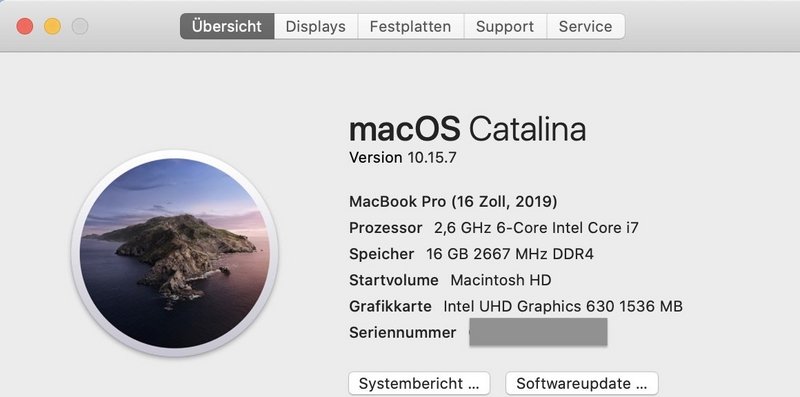Go to the Service tab
Screen dimensions: 800x397
click(586, 27)
